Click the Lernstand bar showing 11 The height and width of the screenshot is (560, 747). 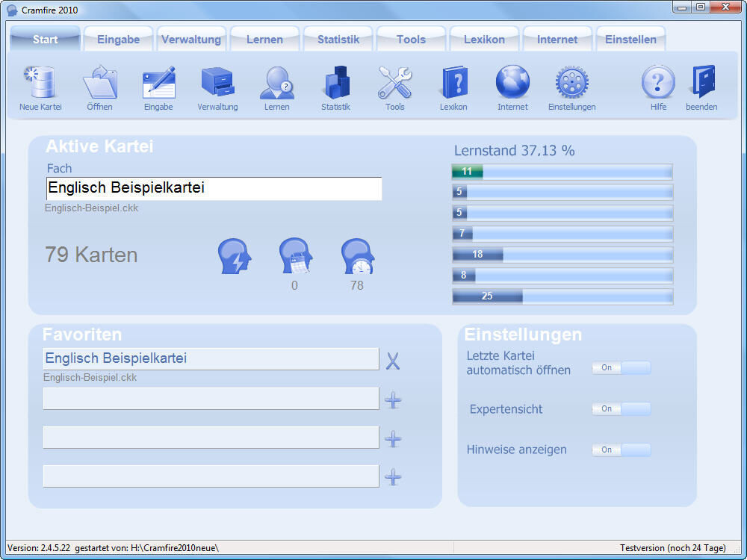coord(562,172)
